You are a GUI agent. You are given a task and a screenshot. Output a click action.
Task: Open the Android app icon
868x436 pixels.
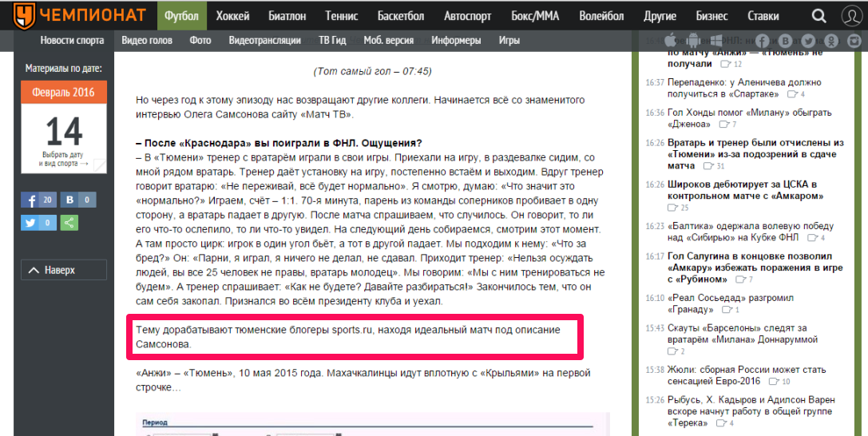693,40
